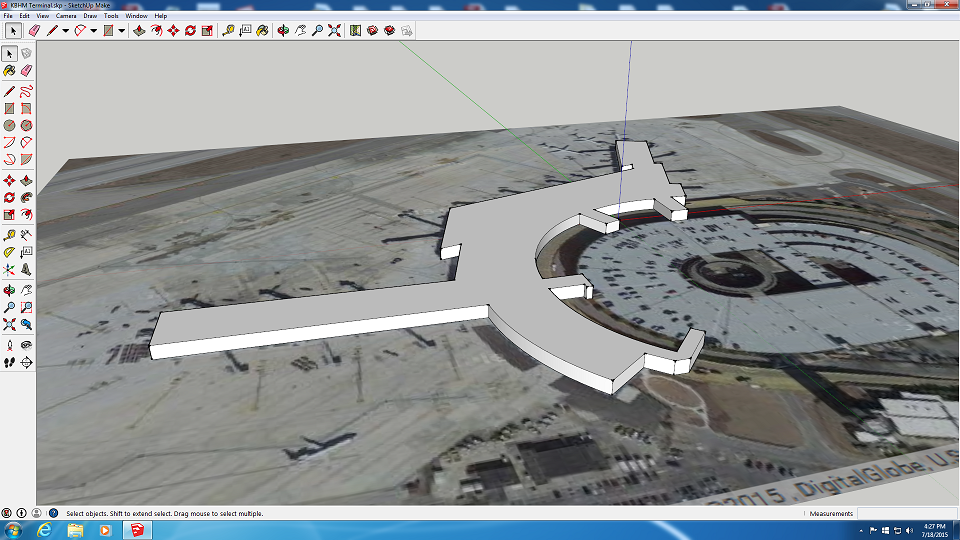
Task: Open the Tools menu
Action: click(111, 16)
